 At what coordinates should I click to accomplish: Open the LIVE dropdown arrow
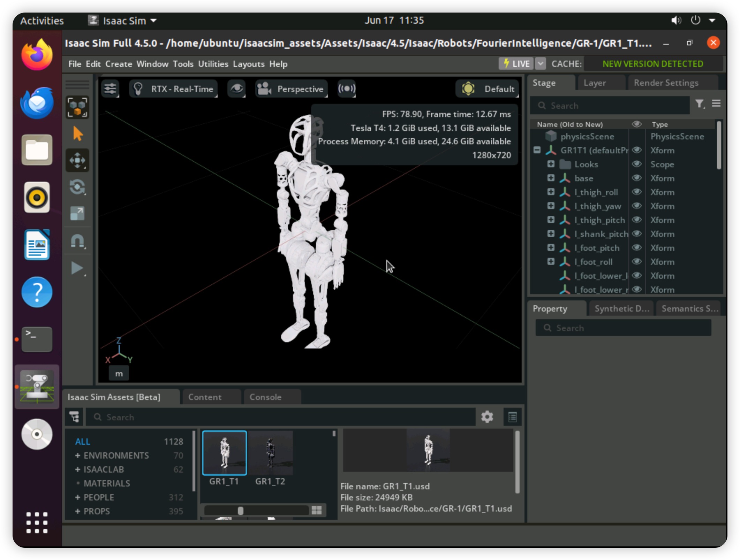(540, 64)
